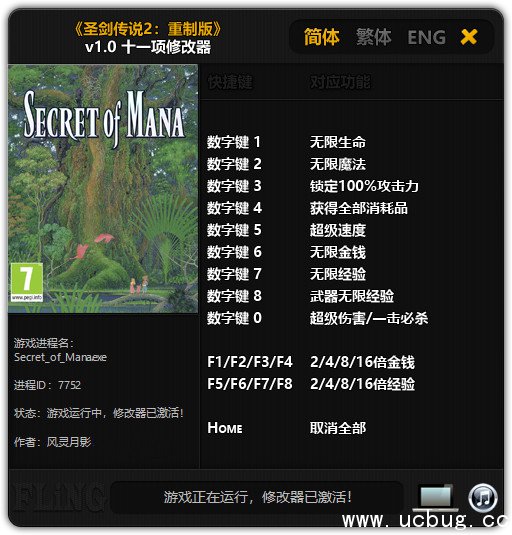
Task: Click the Secret of Mana cover image
Action: coord(103,189)
